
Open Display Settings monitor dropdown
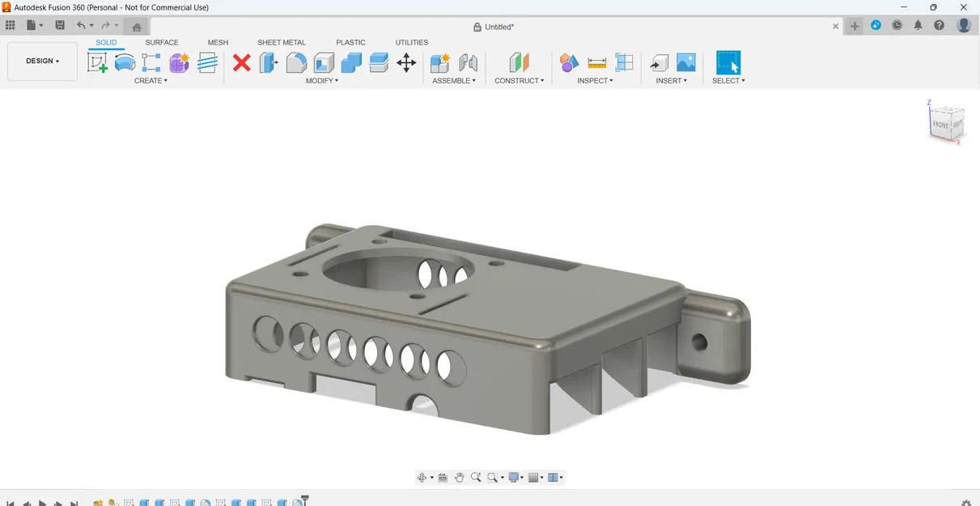(x=516, y=478)
